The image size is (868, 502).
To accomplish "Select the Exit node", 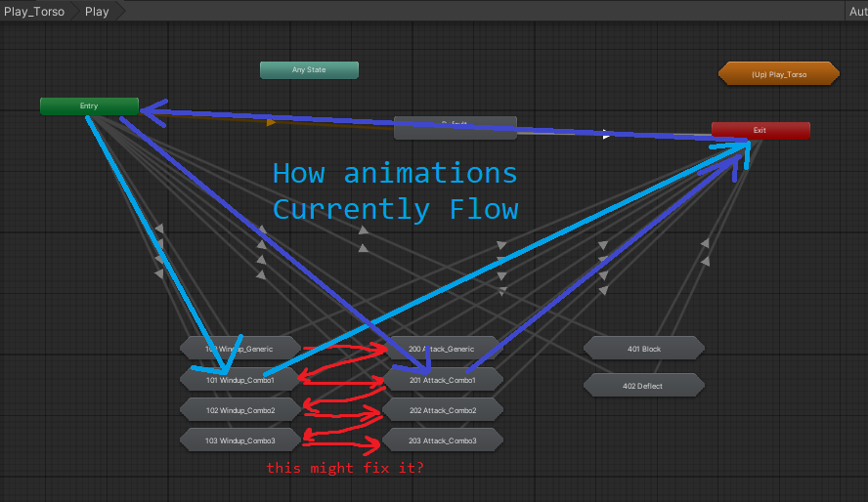I will click(760, 131).
